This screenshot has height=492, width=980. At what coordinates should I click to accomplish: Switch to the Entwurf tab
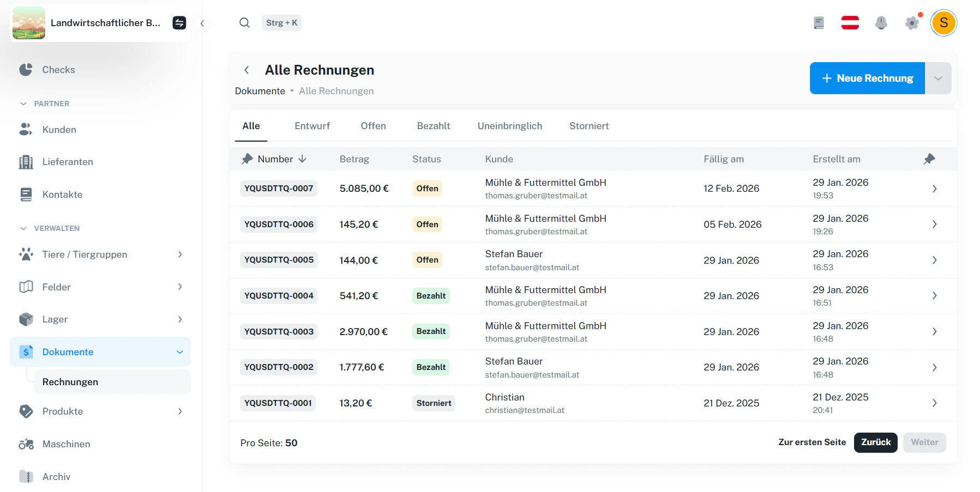click(x=312, y=126)
